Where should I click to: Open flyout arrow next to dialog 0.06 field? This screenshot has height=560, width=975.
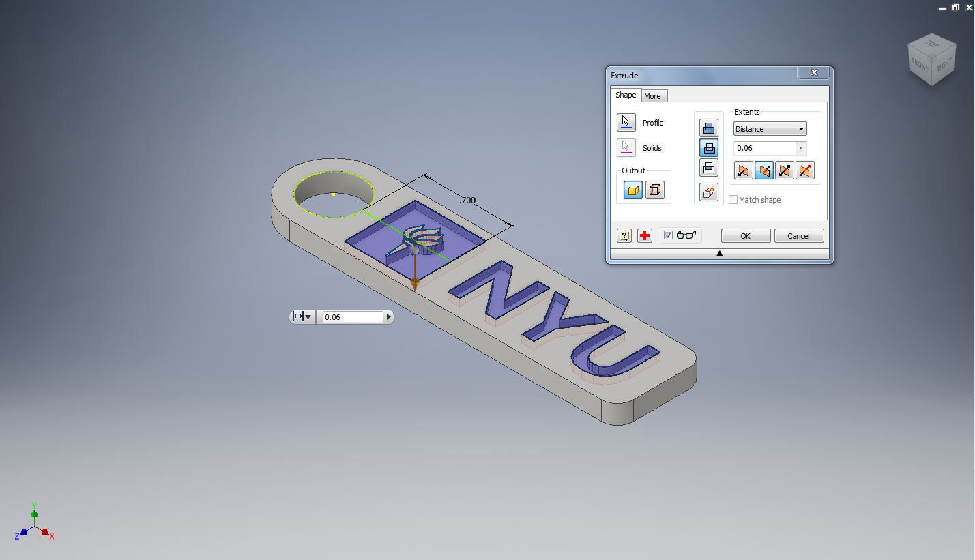click(x=801, y=148)
